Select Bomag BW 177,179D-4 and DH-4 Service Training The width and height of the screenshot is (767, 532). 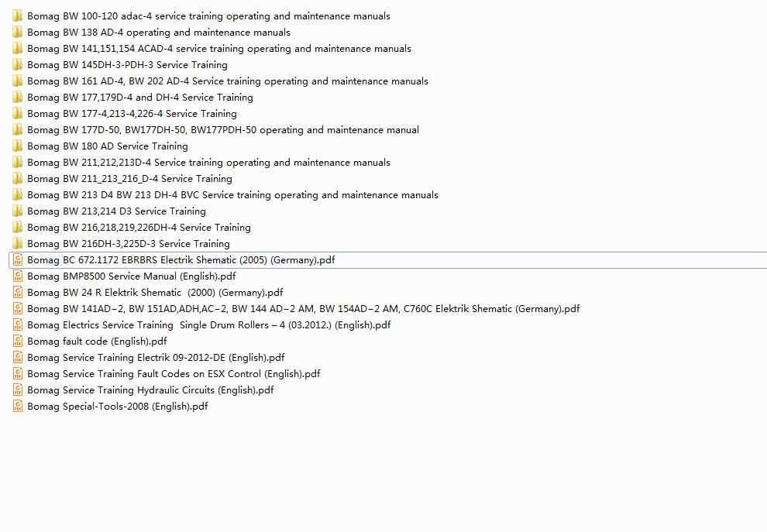139,98
